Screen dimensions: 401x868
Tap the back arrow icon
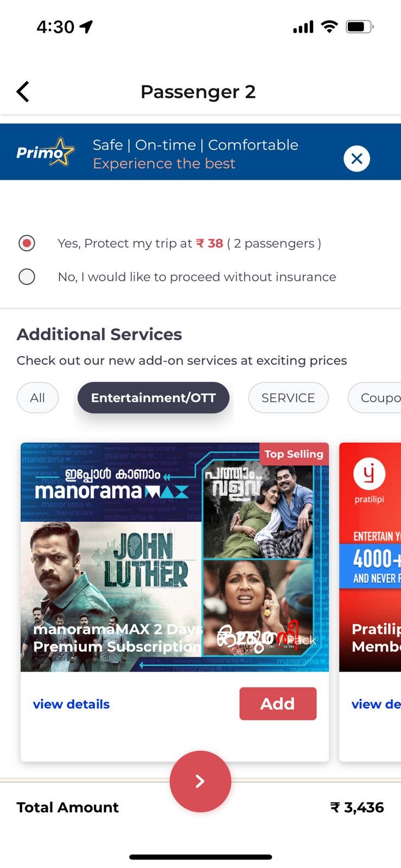(x=23, y=92)
